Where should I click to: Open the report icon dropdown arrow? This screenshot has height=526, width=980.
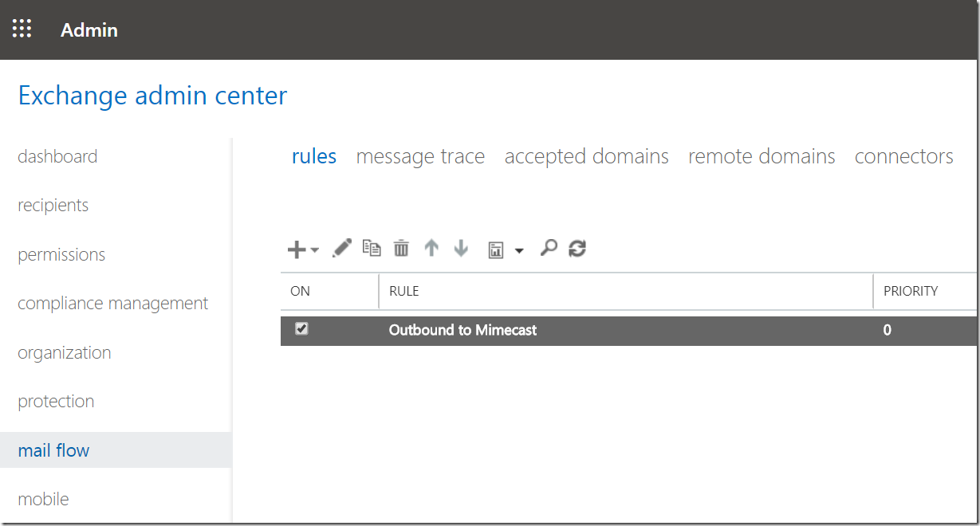(x=519, y=251)
